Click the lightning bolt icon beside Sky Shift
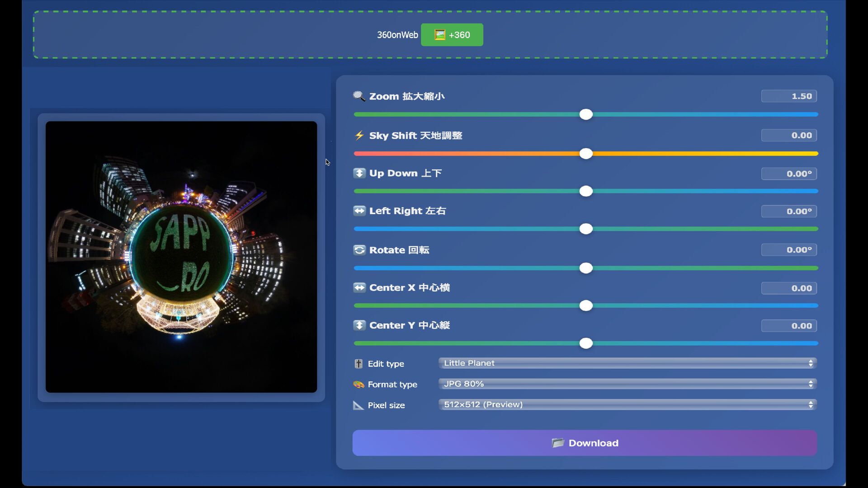 [359, 136]
